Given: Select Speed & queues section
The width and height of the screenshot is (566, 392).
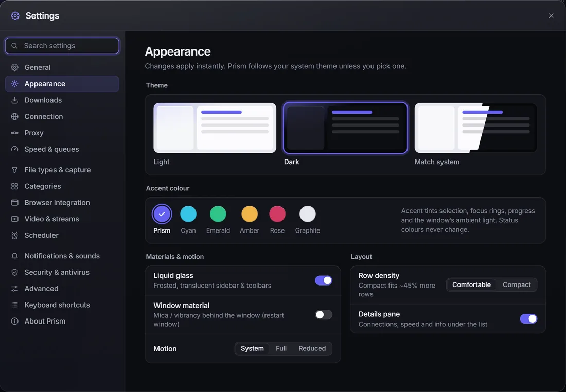Looking at the screenshot, I should point(62,149).
